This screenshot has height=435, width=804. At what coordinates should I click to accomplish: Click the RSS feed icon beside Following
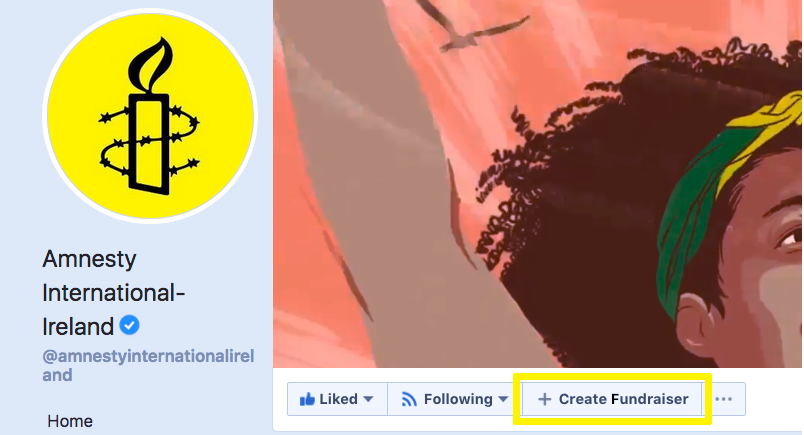coord(409,399)
